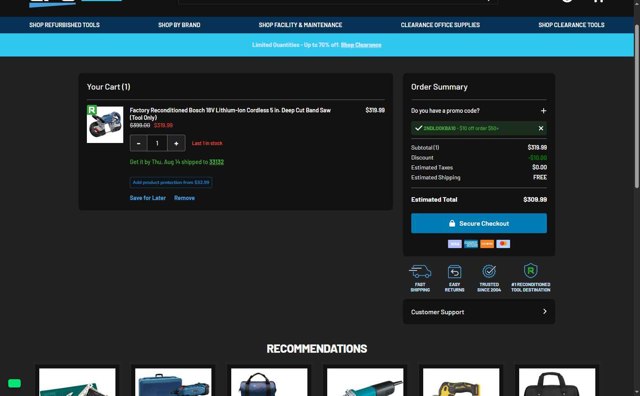This screenshot has height=396, width=640.
Task: Save the band saw for later
Action: click(147, 198)
